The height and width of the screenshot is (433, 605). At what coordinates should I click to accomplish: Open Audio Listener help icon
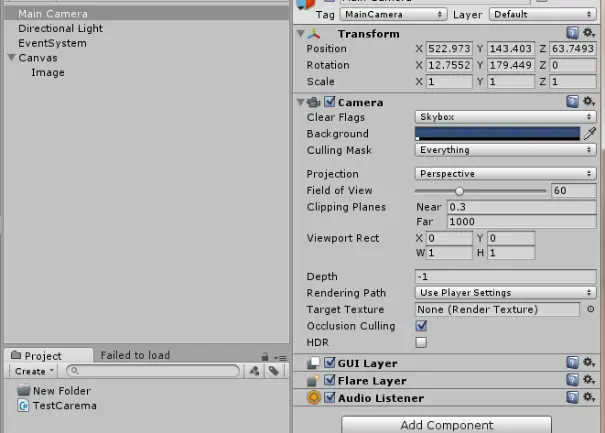572,397
